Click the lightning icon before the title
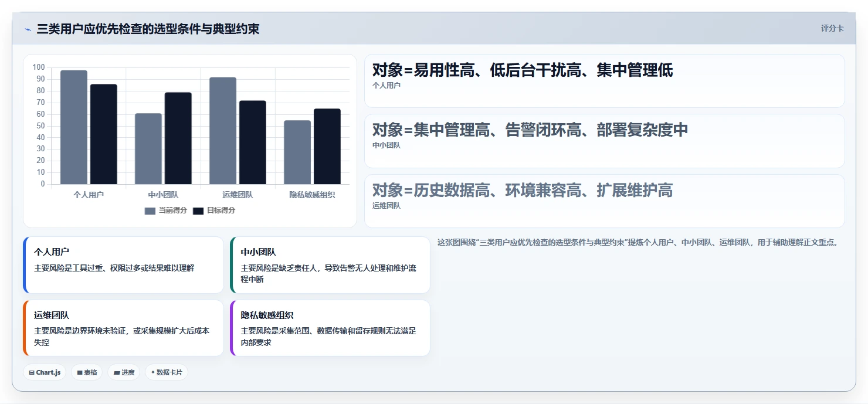The height and width of the screenshot is (404, 868). coord(28,29)
